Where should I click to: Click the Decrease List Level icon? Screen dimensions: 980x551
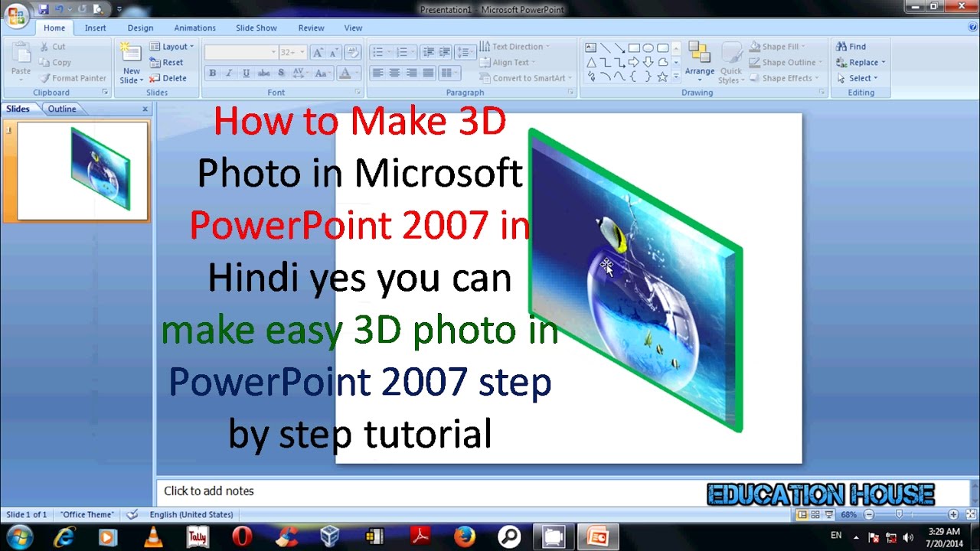(x=428, y=52)
